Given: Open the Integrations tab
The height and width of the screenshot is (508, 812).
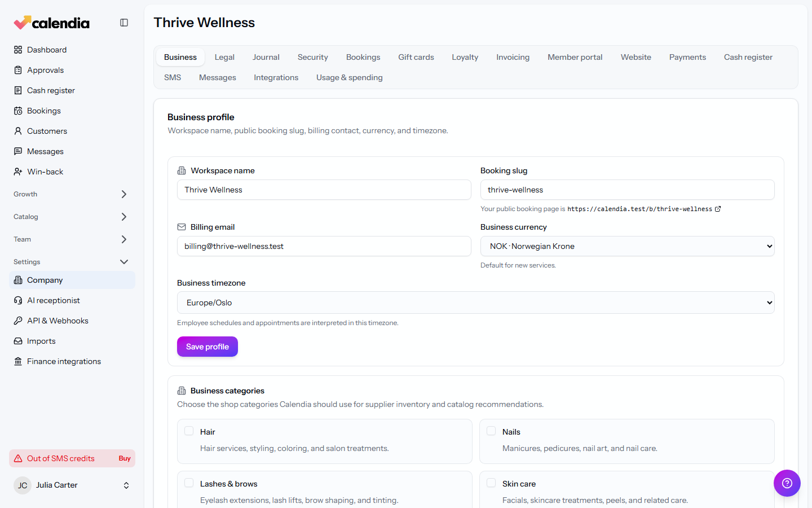Looking at the screenshot, I should click(276, 77).
